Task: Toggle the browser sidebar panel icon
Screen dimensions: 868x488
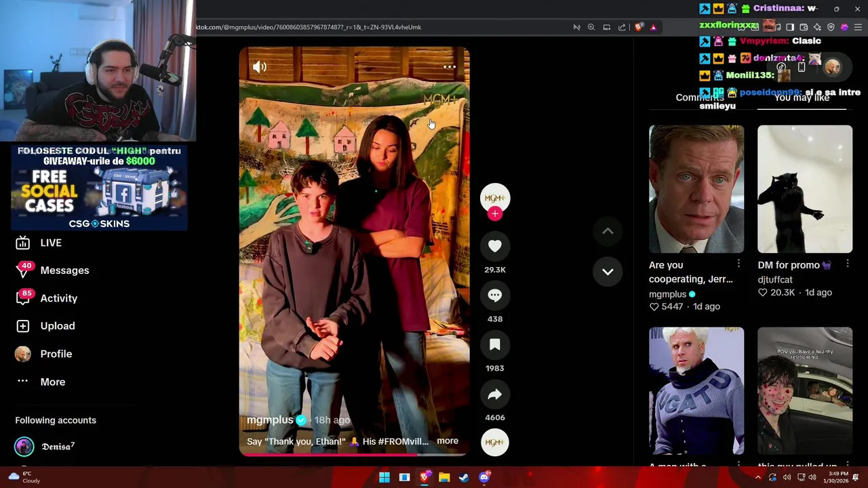Action: [x=790, y=27]
